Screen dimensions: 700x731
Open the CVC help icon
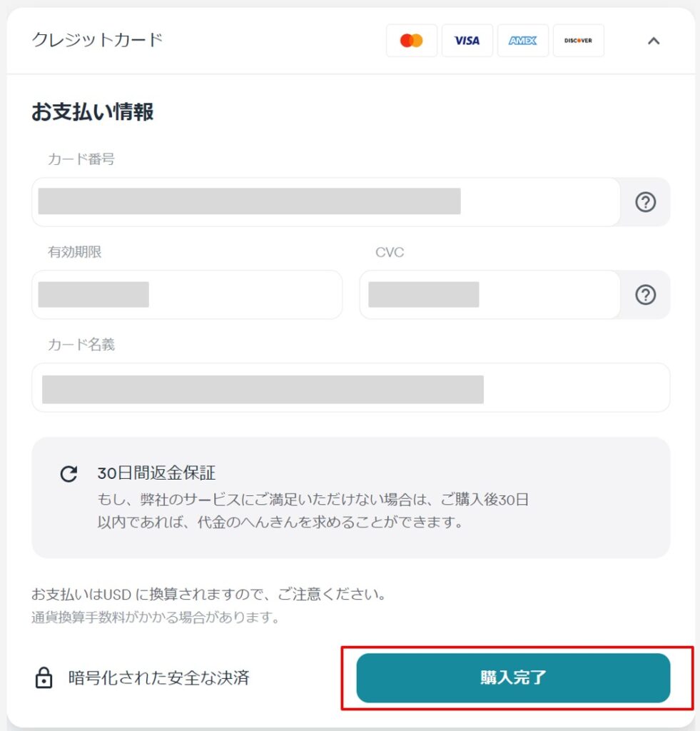coord(646,294)
